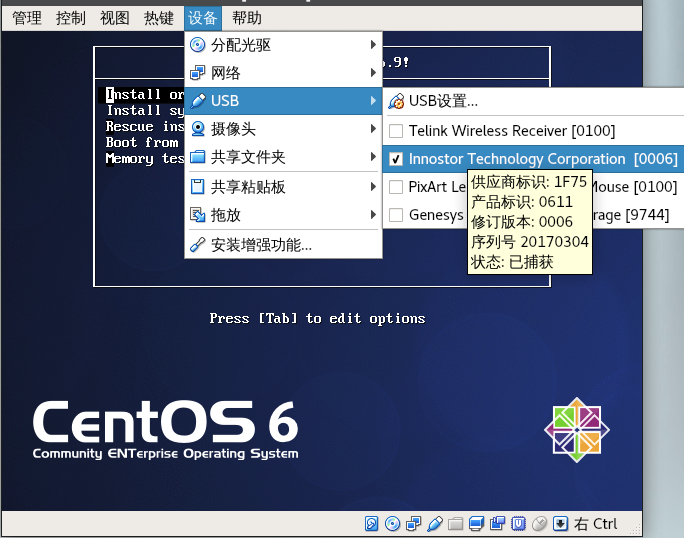This screenshot has width=684, height=538.
Task: Click the mouse integration icon in status bar
Action: pos(539,523)
